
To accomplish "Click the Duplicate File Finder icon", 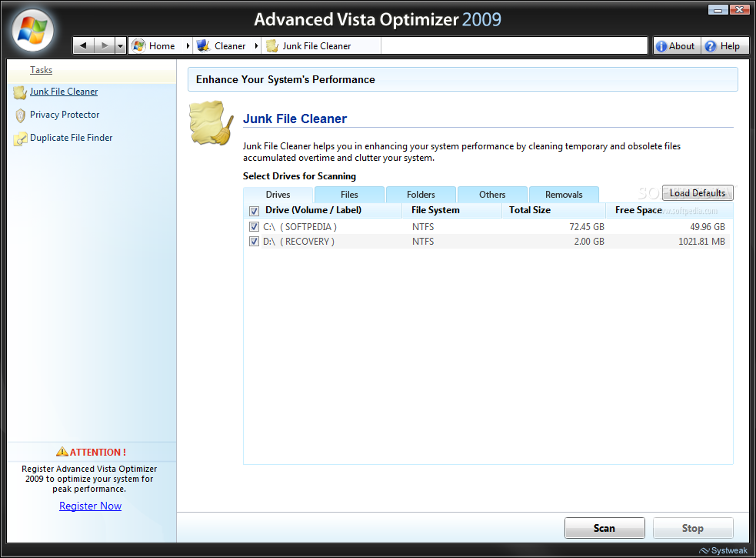I will [x=20, y=139].
